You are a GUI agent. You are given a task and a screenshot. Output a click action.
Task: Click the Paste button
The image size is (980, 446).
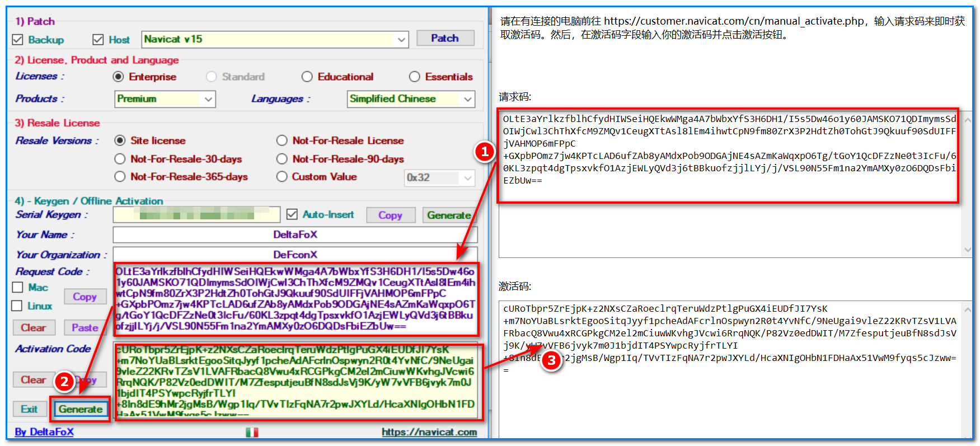pos(85,328)
